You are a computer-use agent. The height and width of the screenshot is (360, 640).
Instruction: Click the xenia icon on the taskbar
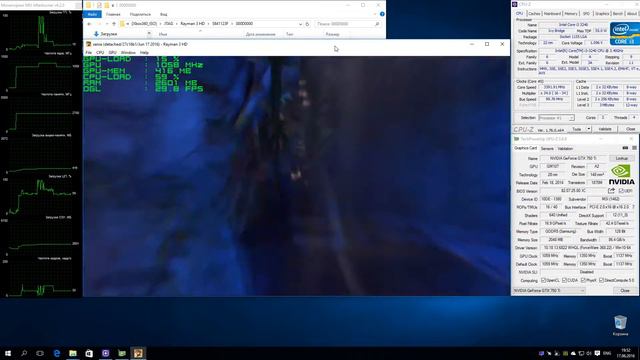coord(138,353)
